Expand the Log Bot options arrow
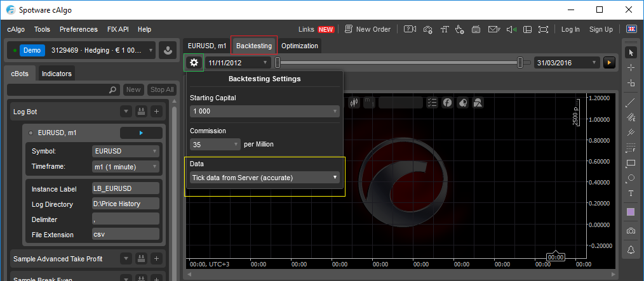Image resolution: width=644 pixels, height=281 pixels. coord(126,111)
